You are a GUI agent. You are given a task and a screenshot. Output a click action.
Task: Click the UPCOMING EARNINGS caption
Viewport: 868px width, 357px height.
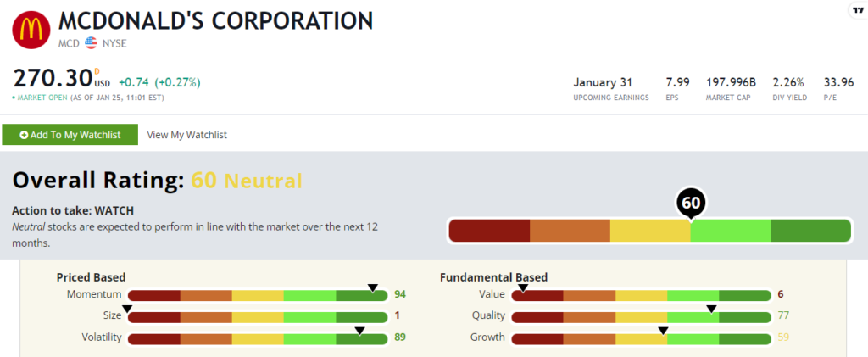coord(610,98)
